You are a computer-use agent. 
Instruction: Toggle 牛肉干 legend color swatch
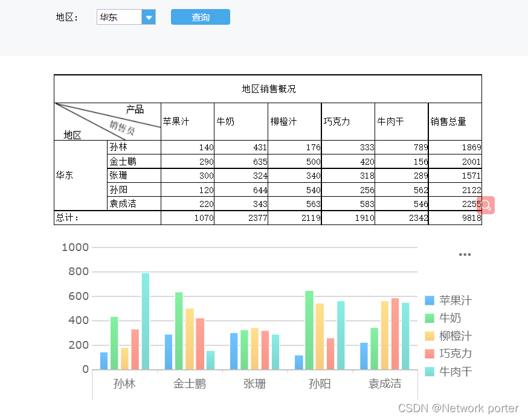pyautogui.click(x=430, y=372)
